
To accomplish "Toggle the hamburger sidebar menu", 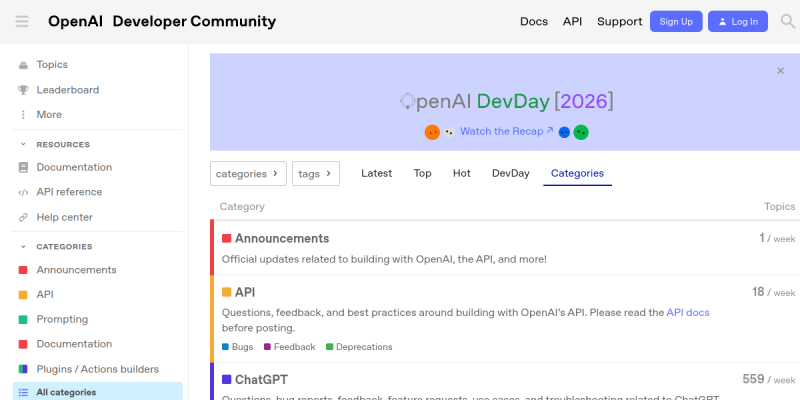I will coord(22,21).
